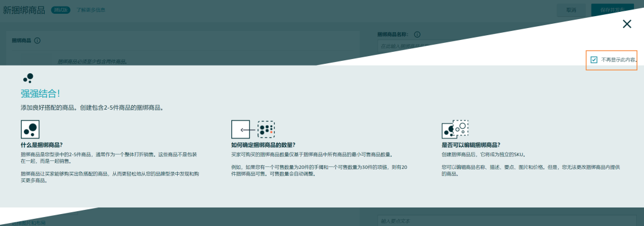Click the 如何确定捆绑商品的数量 heading
This screenshot has height=226, width=644.
click(x=264, y=145)
